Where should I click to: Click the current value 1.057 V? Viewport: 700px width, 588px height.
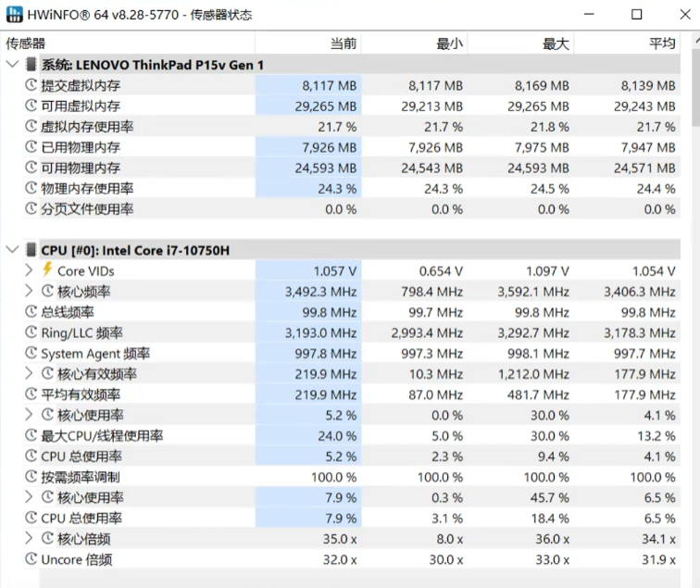click(335, 271)
